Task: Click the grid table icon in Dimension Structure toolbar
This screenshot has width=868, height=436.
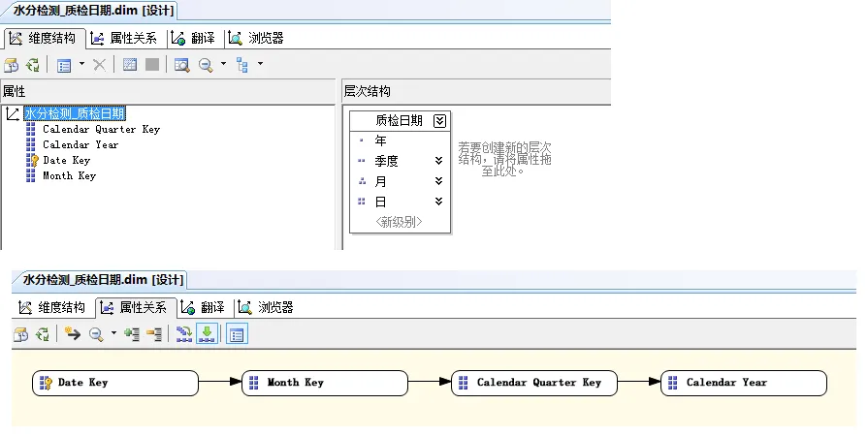Action: [x=130, y=65]
